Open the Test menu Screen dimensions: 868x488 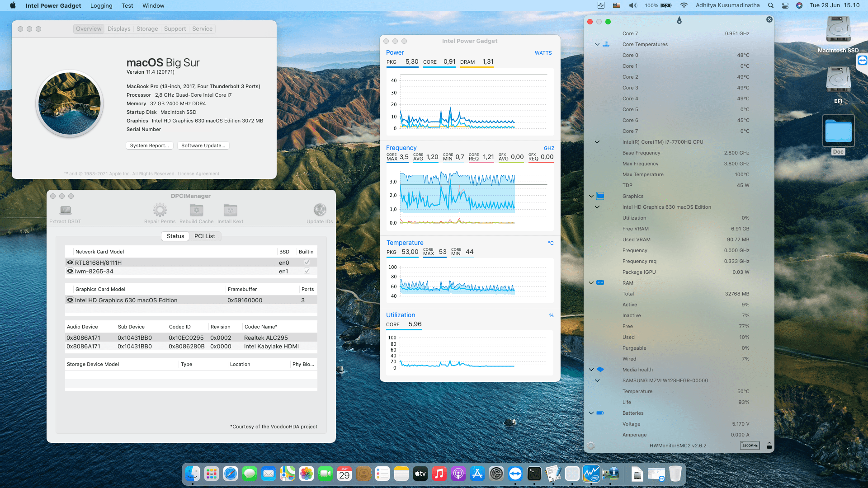coord(127,5)
